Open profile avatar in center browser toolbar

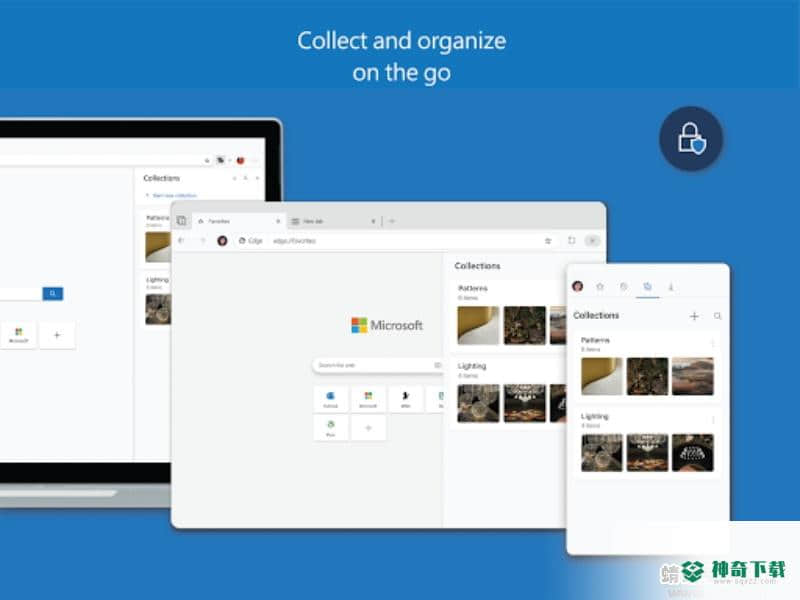[222, 240]
